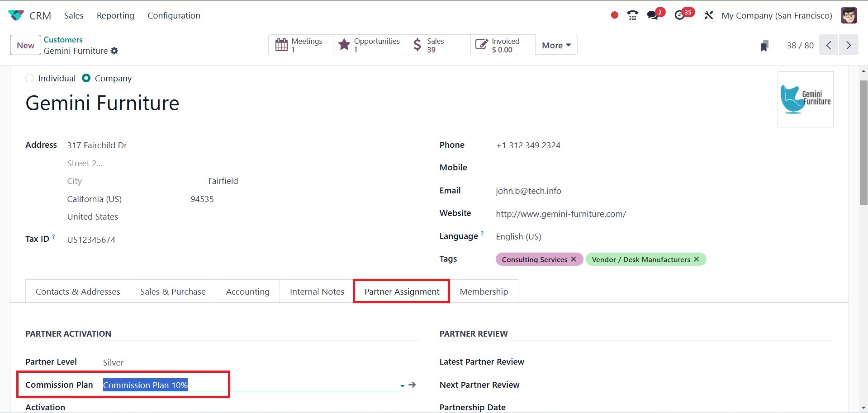Click the red recording indicator dot
The image size is (868, 413).
[614, 15]
